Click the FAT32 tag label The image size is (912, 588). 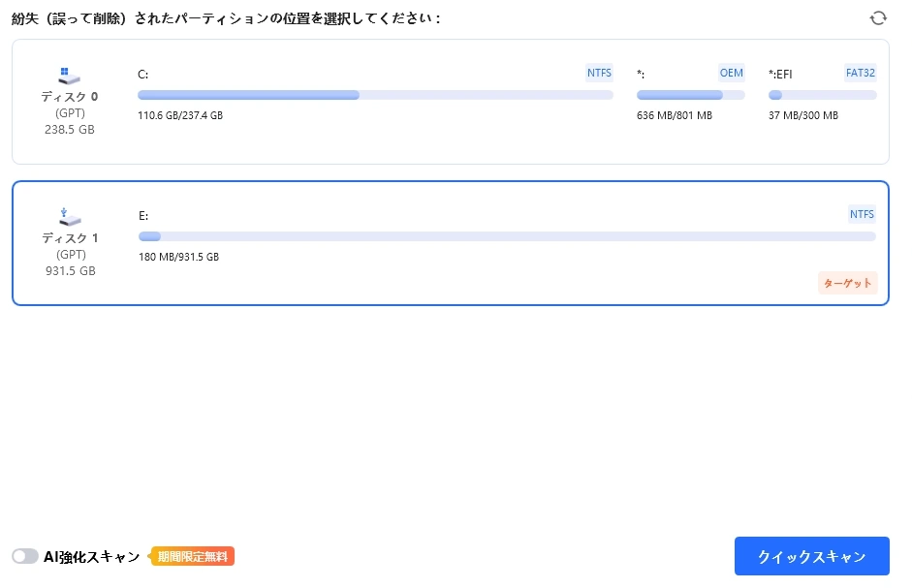pyautogui.click(x=861, y=73)
